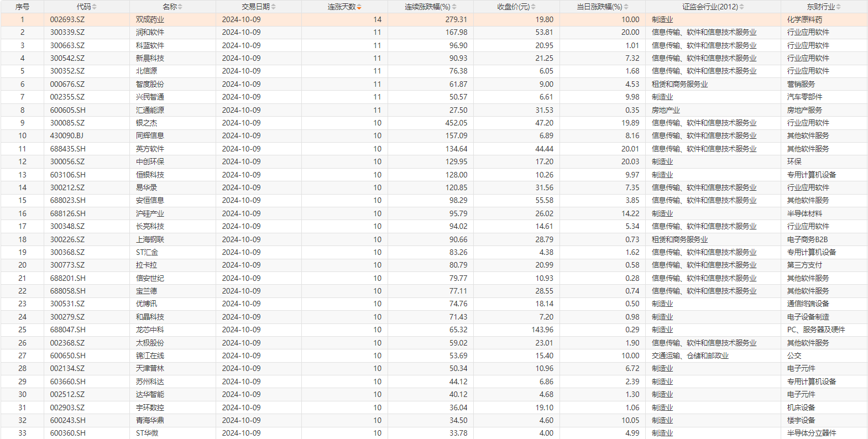868x439 pixels.
Task: Open stock code 688126.SH
Action: (x=68, y=213)
